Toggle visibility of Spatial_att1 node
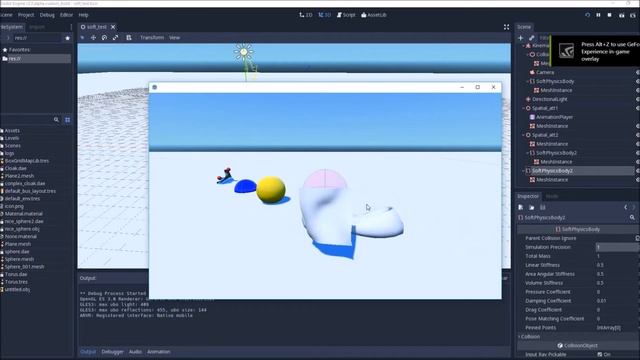This screenshot has height=360, width=640. (x=638, y=108)
